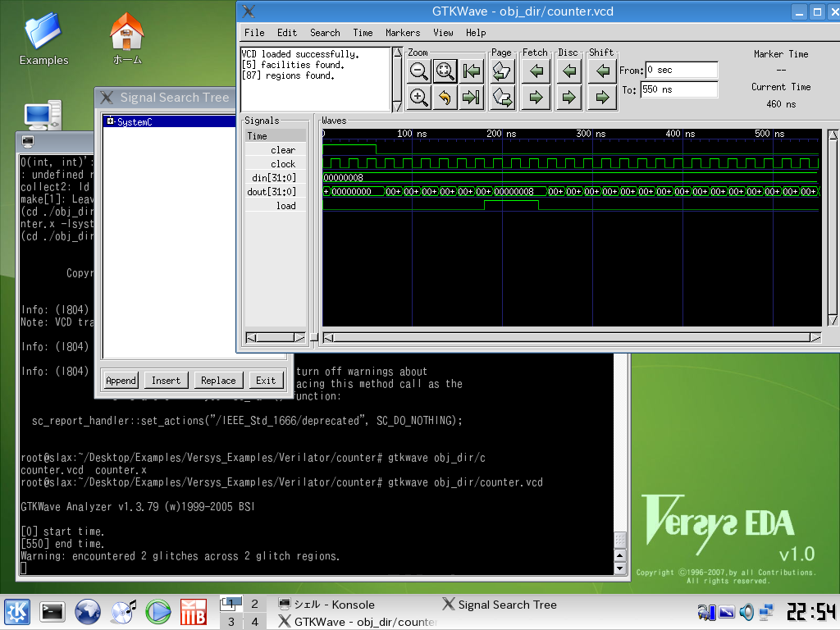Click the Konsole scroll up arrow
840x630 pixels.
pos(620,555)
